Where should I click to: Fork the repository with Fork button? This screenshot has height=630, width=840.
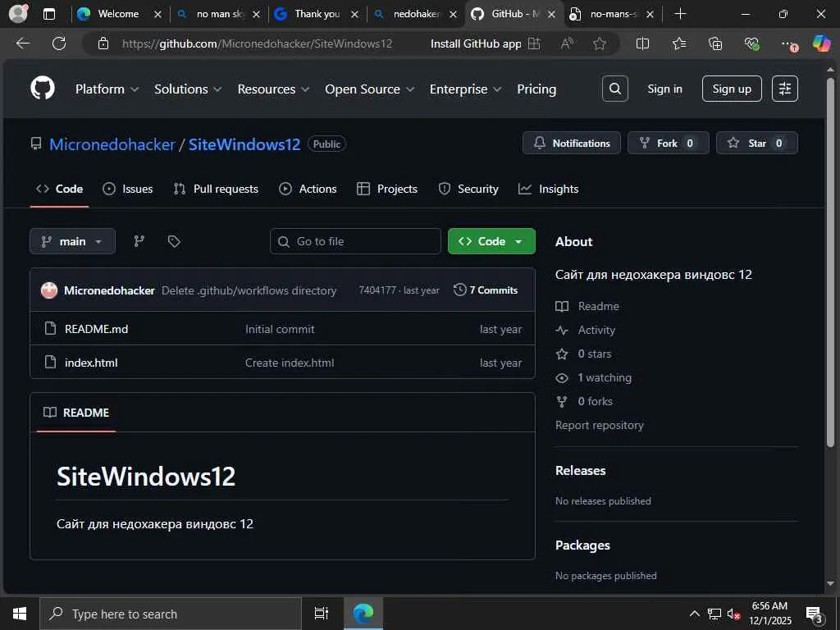[668, 143]
